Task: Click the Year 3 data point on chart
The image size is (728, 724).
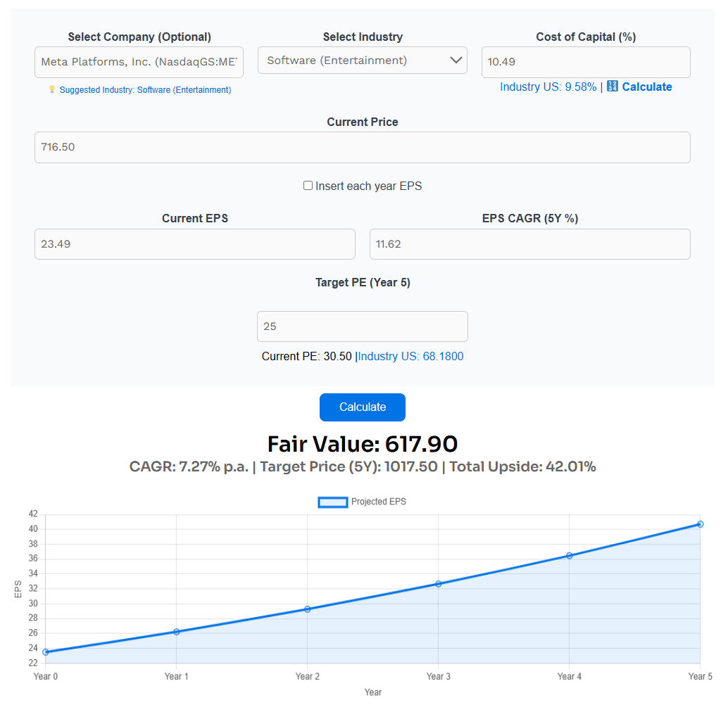Action: point(439,584)
